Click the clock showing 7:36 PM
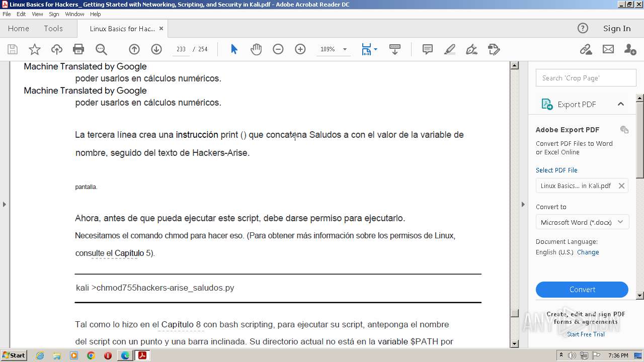Screen dimensions: 644x362 tap(618, 355)
